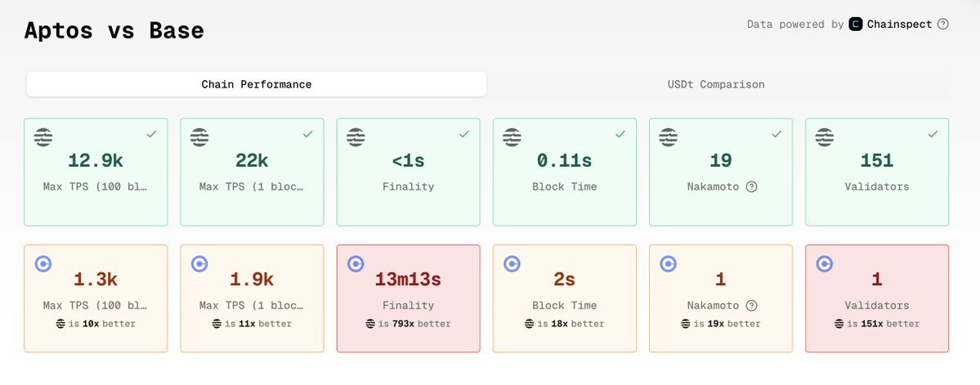Viewport: 980px width, 385px height.
Task: Click Aptos icon on Nakamoto 19 card
Action: (x=668, y=137)
